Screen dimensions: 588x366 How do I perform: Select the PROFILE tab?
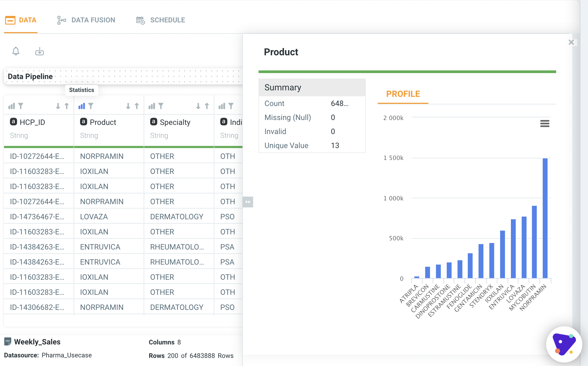click(403, 94)
